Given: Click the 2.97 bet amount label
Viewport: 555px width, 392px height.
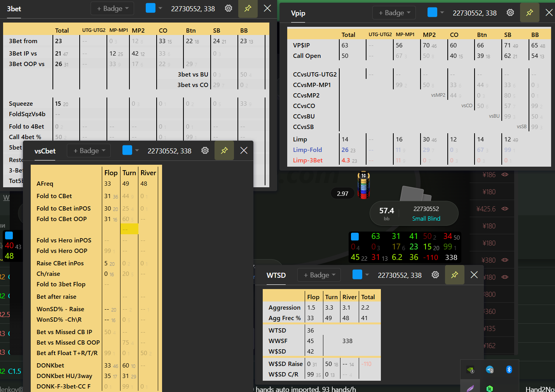Looking at the screenshot, I should [343, 193].
